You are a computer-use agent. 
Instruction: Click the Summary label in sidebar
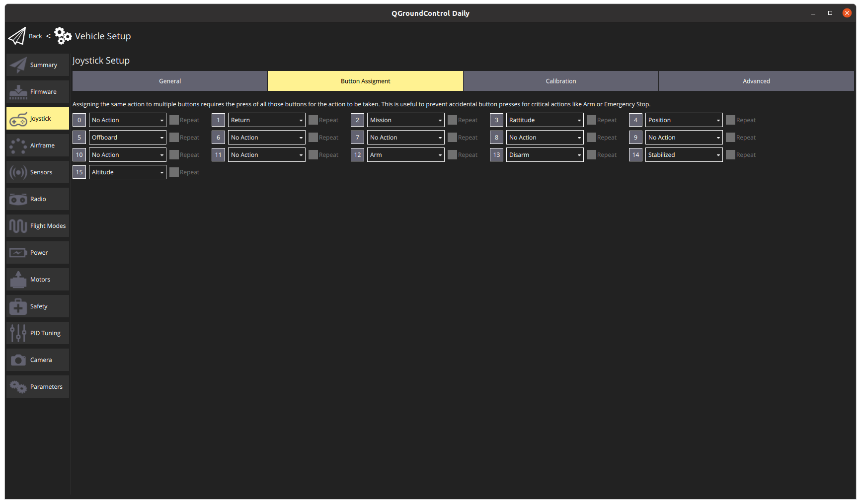pos(44,65)
